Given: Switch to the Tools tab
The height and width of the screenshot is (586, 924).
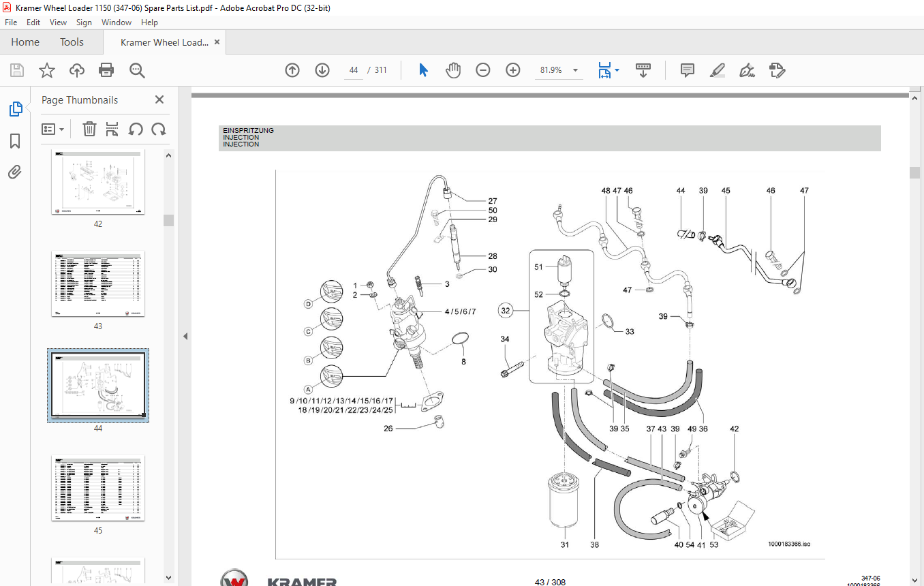Looking at the screenshot, I should pyautogui.click(x=72, y=42).
